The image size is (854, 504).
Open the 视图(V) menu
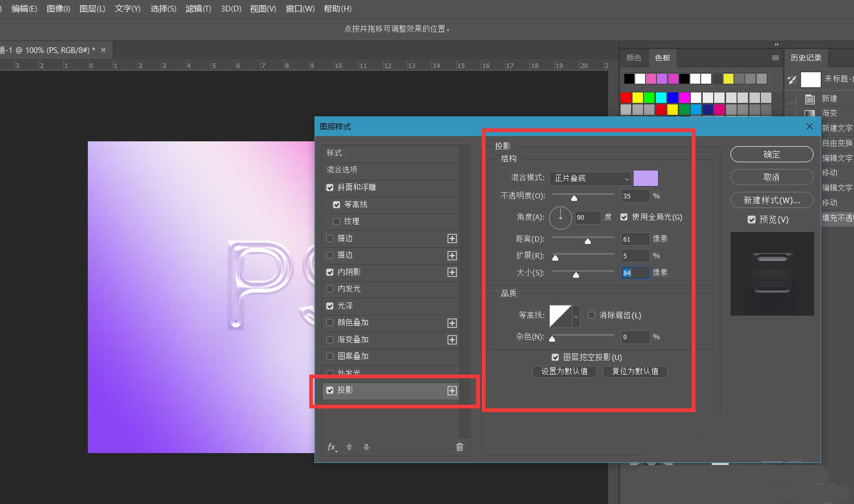(263, 9)
